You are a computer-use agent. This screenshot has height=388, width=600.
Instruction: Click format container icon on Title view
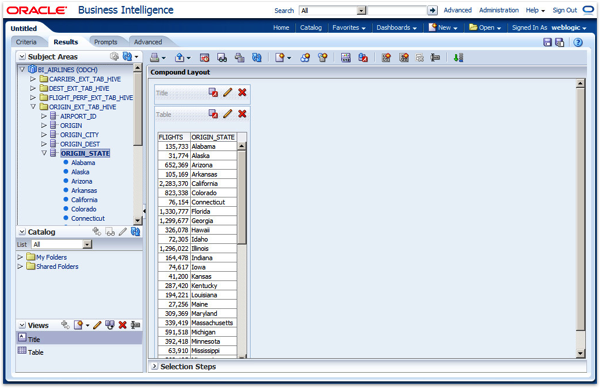213,93
